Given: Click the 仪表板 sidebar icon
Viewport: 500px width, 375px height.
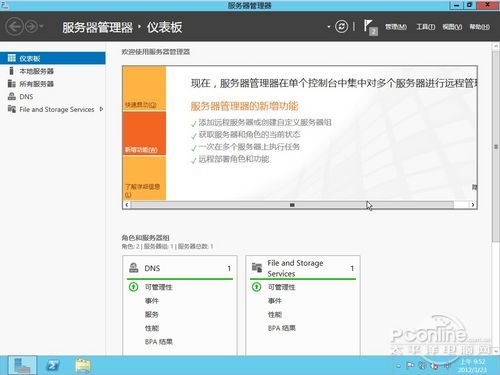Looking at the screenshot, I should [12, 58].
